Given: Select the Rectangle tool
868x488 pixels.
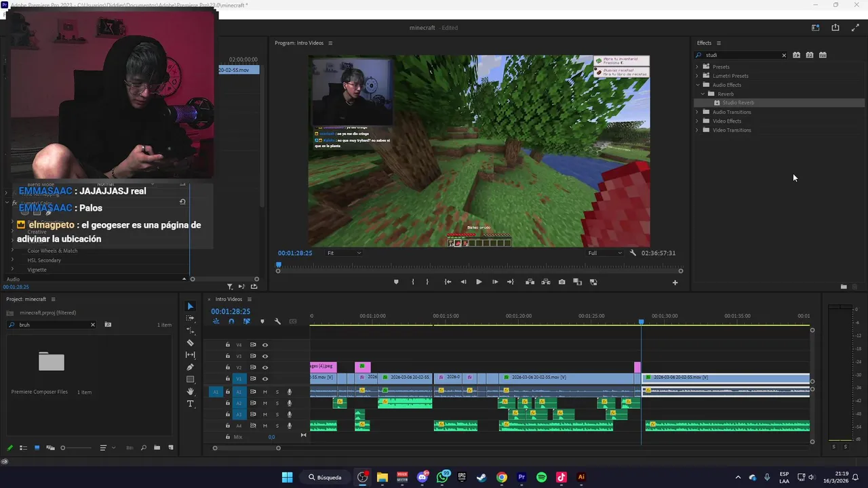Looking at the screenshot, I should pyautogui.click(x=191, y=380).
